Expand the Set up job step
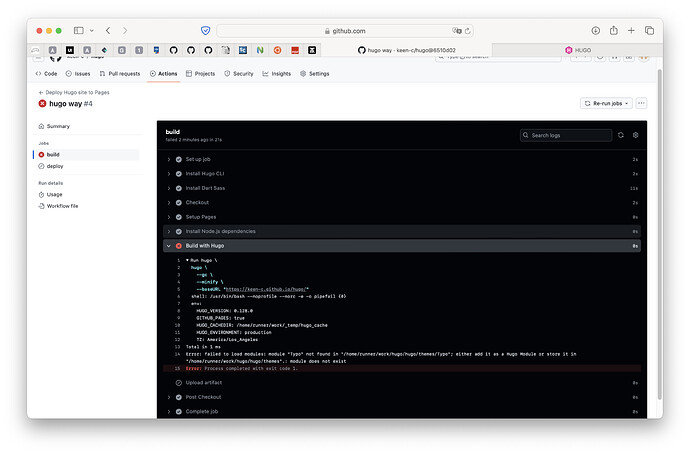 169,159
